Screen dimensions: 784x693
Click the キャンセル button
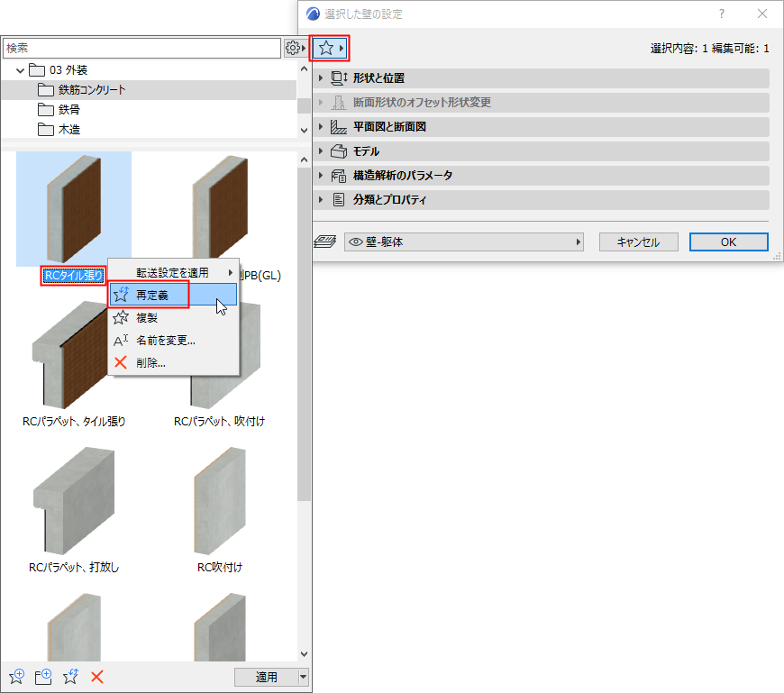pos(639,242)
